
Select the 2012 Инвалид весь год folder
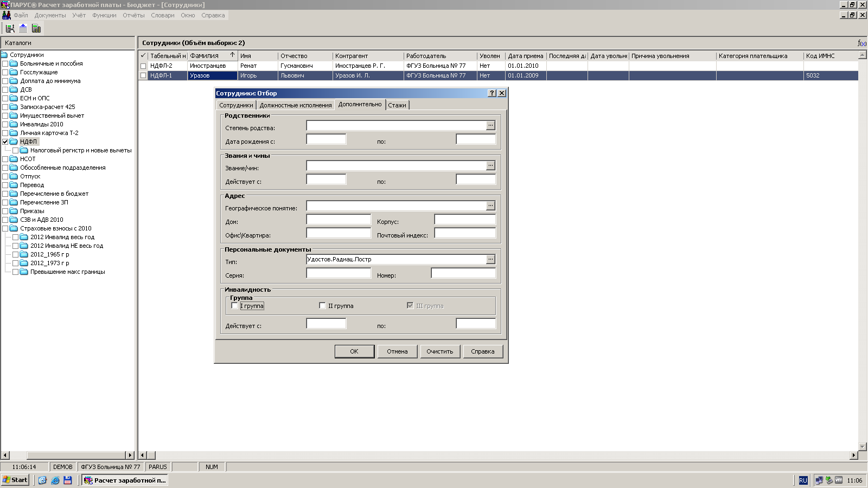coord(62,237)
